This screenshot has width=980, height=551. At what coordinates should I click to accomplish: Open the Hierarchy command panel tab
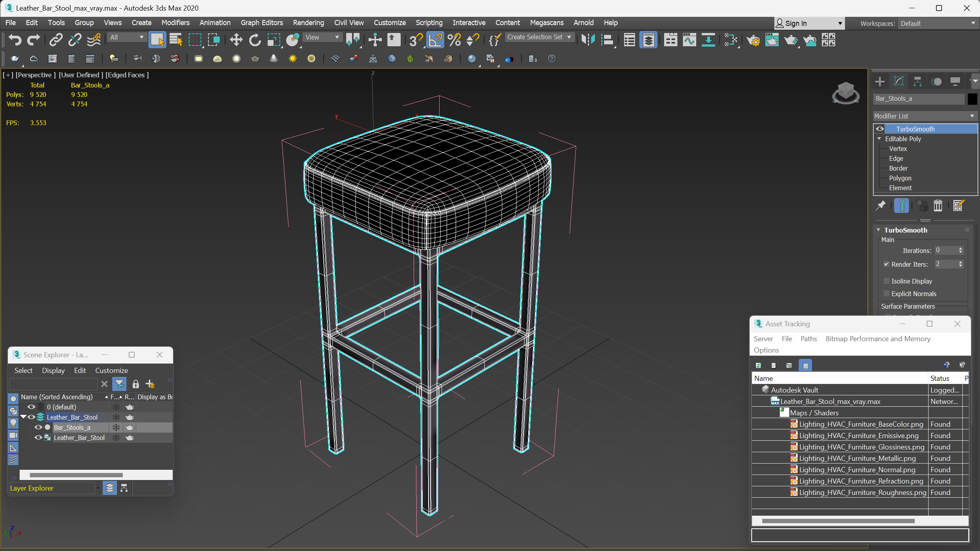(x=917, y=81)
